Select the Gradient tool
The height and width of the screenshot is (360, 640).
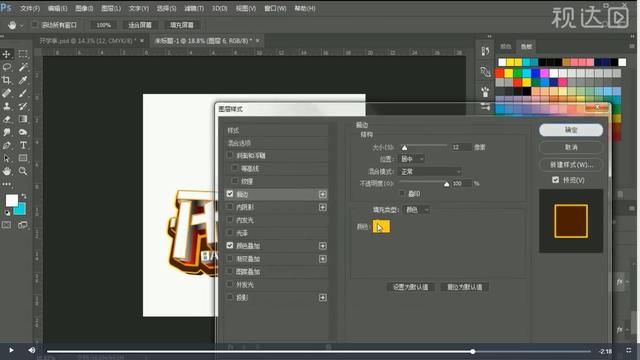tap(23, 119)
